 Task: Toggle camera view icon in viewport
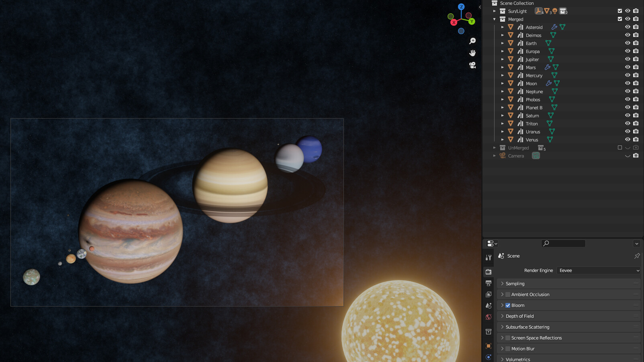click(472, 65)
